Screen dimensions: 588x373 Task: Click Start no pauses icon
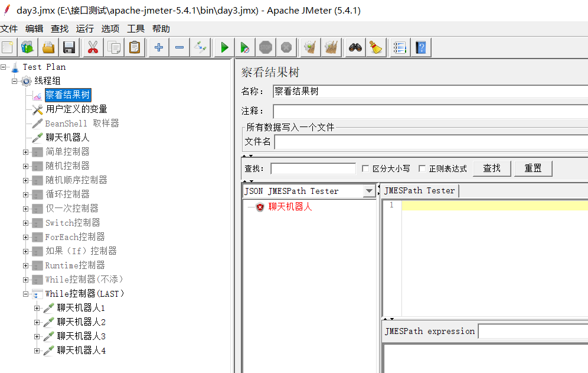(244, 48)
